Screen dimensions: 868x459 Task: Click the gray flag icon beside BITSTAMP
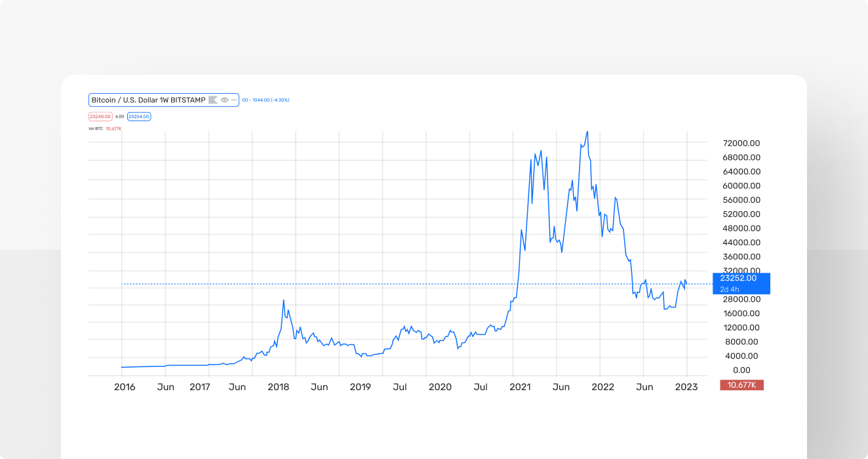pos(213,100)
